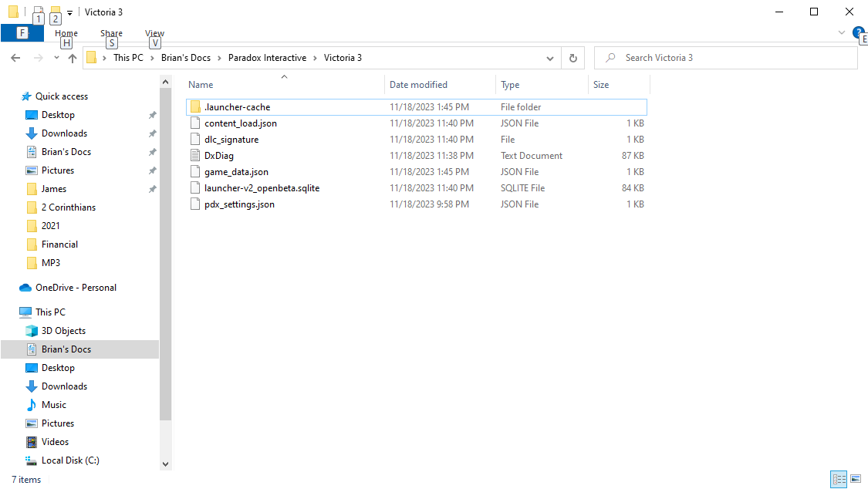Open the MP3 folder in the sidebar
The width and height of the screenshot is (868, 489).
click(x=51, y=263)
